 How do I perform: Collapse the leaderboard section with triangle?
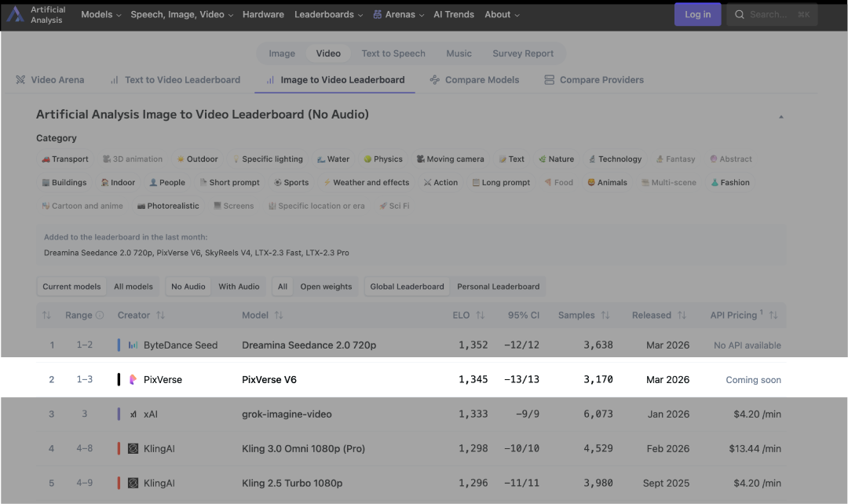point(780,117)
